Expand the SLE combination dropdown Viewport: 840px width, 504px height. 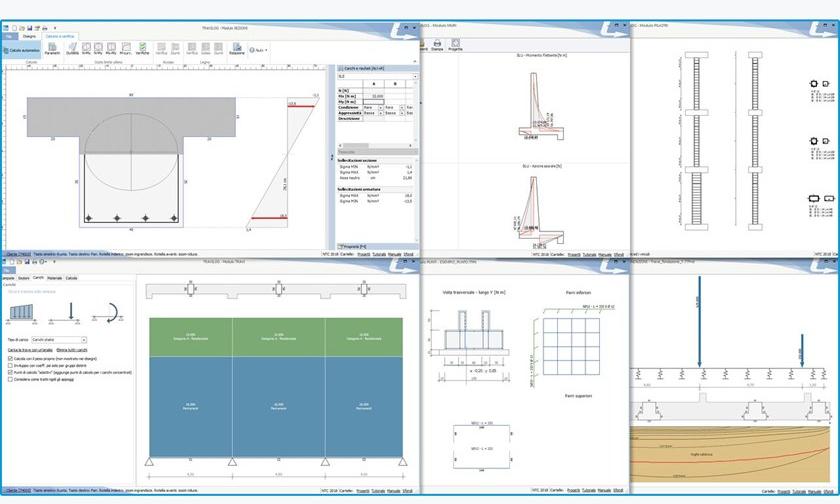pos(376,76)
